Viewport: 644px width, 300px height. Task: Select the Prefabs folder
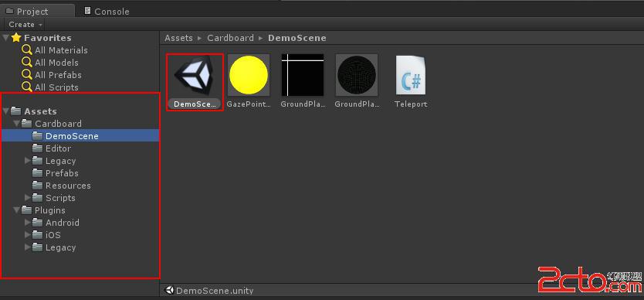[62, 173]
